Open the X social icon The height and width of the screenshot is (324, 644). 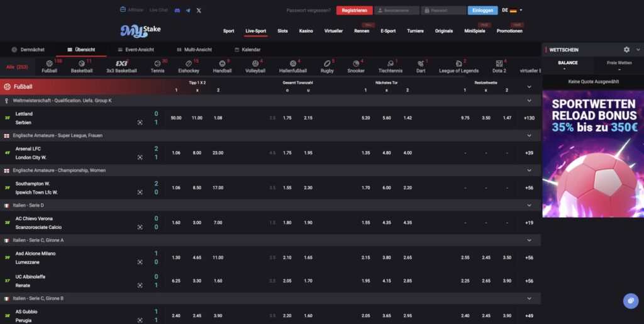click(199, 10)
